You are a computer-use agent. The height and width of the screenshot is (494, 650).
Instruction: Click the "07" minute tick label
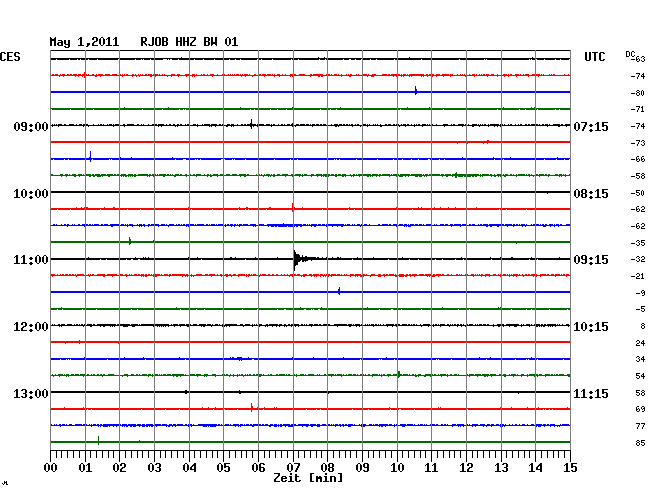point(293,468)
